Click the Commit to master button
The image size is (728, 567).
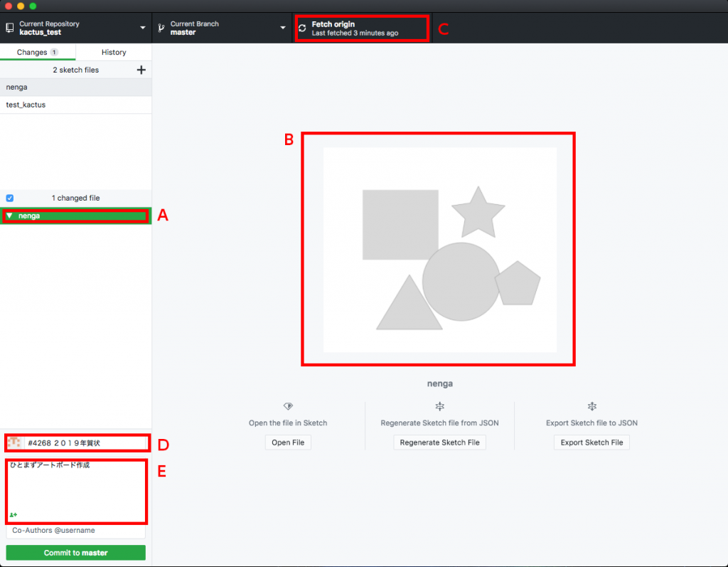(x=75, y=553)
